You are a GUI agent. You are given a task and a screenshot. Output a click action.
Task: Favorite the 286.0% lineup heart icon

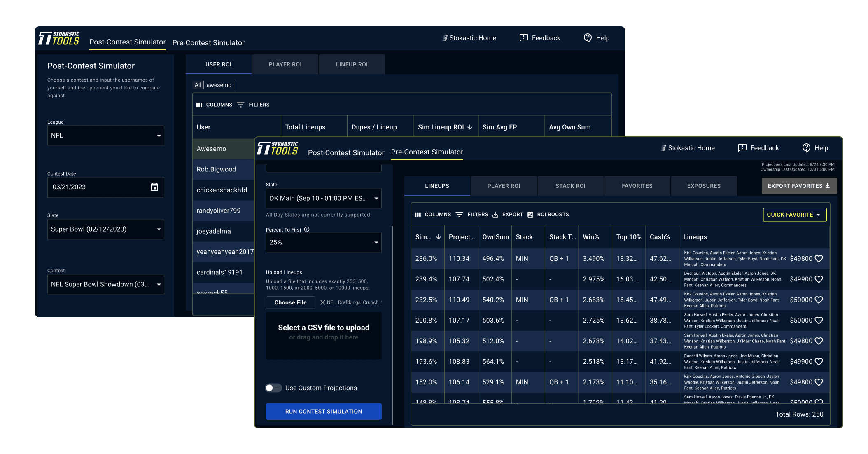point(819,259)
